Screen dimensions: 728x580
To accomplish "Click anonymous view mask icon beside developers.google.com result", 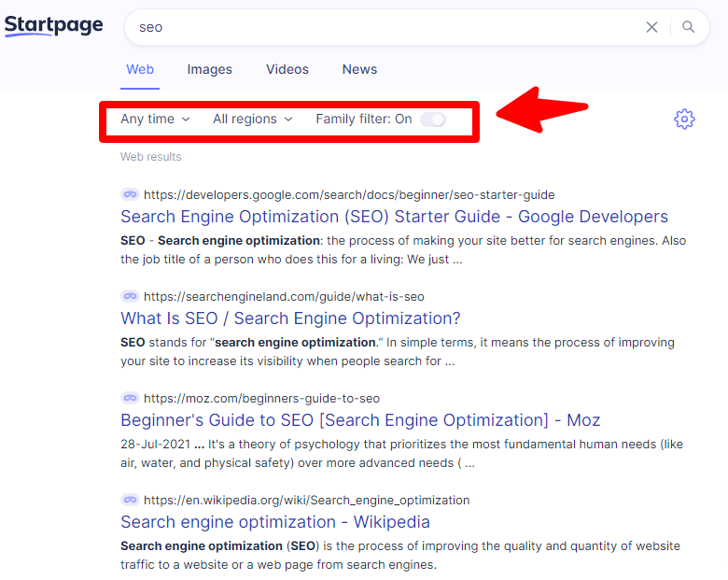I will 130,194.
